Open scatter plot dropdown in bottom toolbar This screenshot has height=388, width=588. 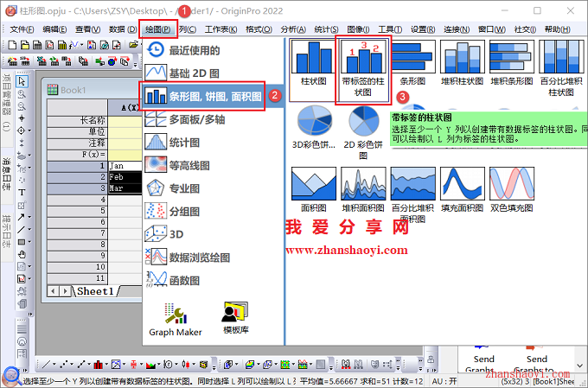(x=72, y=364)
